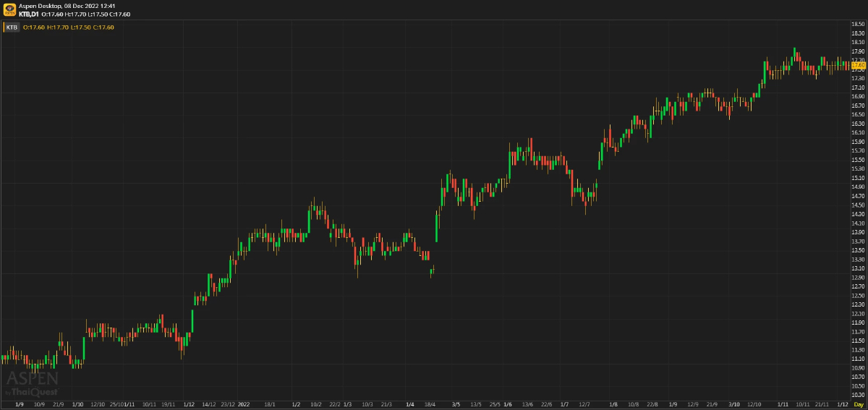Click the 13.10 level on price axis

pos(858,268)
